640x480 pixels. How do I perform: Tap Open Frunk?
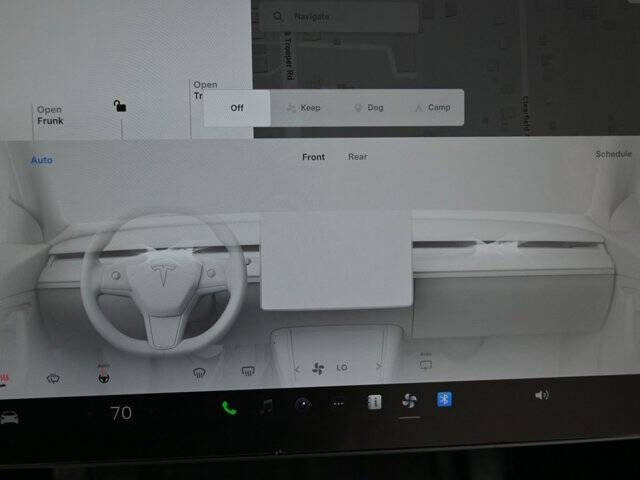pyautogui.click(x=50, y=116)
